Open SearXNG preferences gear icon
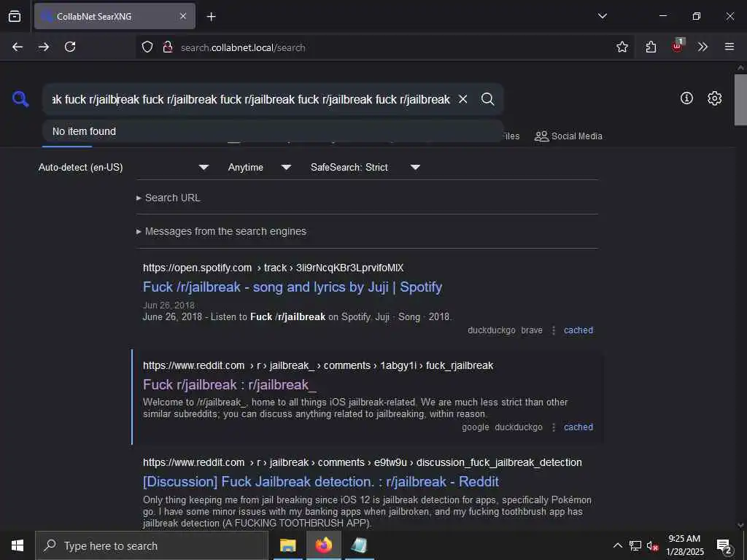The image size is (747, 560). point(715,98)
